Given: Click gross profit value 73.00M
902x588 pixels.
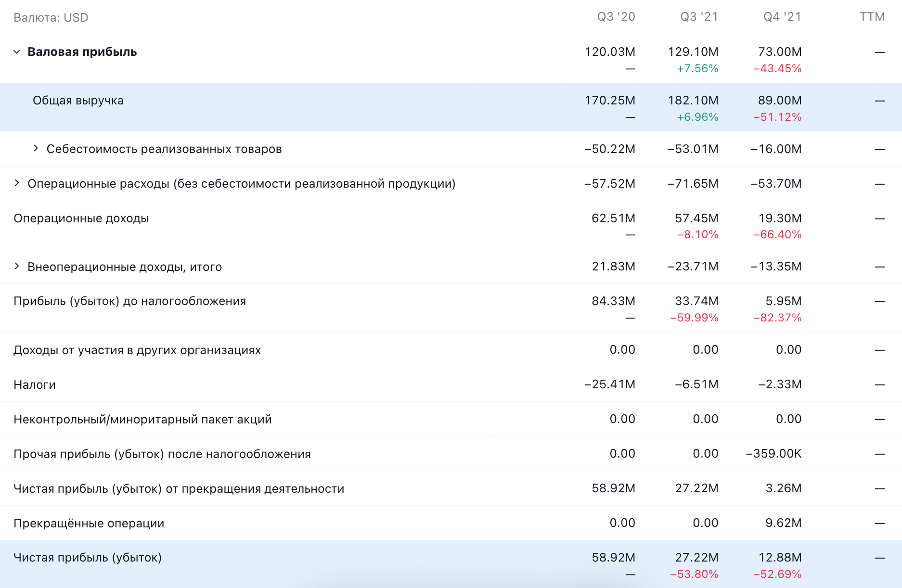Looking at the screenshot, I should coord(780,52).
